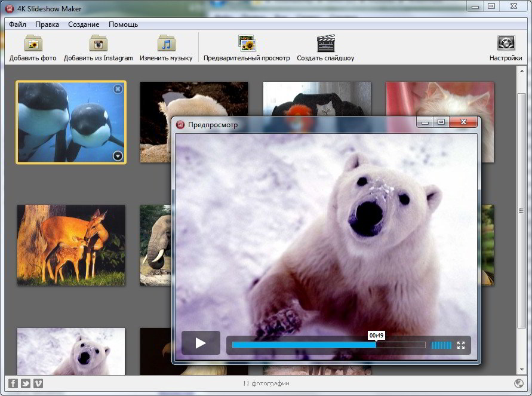This screenshot has height=396, width=532.
Task: Open Изменить музыку music option
Action: (166, 48)
